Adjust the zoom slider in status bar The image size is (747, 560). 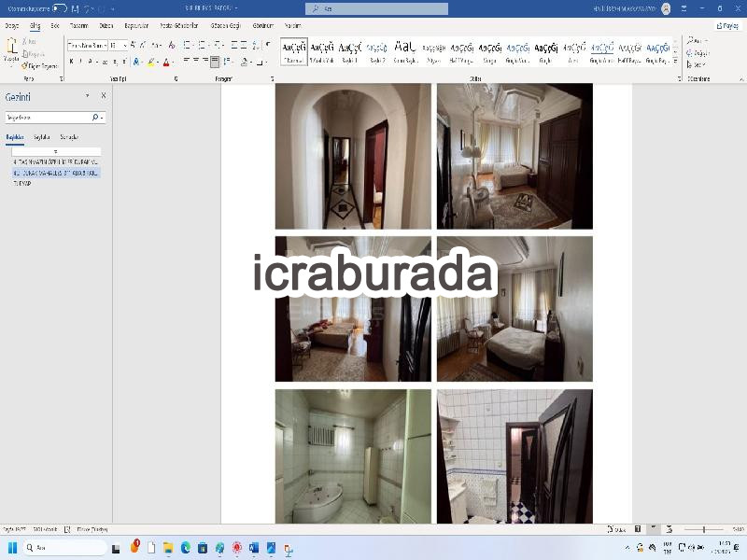pyautogui.click(x=704, y=529)
